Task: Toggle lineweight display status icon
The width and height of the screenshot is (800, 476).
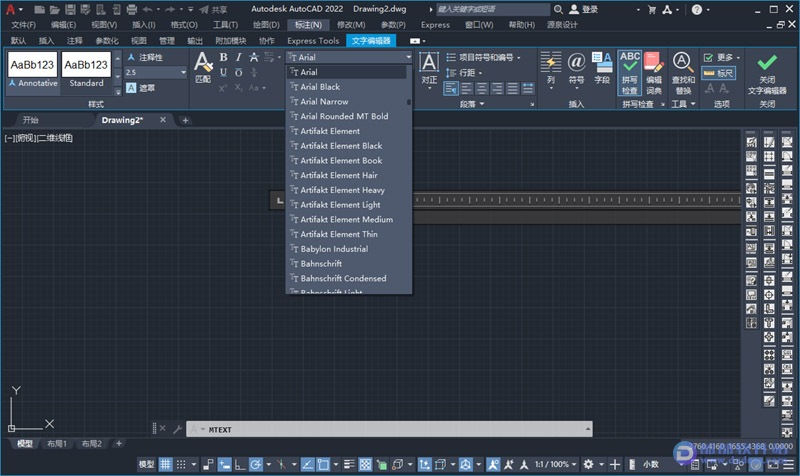Action: click(349, 464)
